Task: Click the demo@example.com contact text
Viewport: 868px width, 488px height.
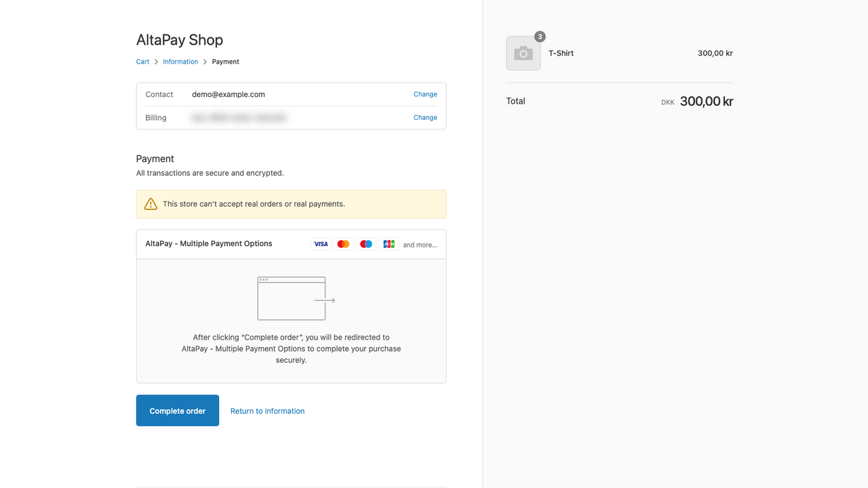Action: point(229,94)
